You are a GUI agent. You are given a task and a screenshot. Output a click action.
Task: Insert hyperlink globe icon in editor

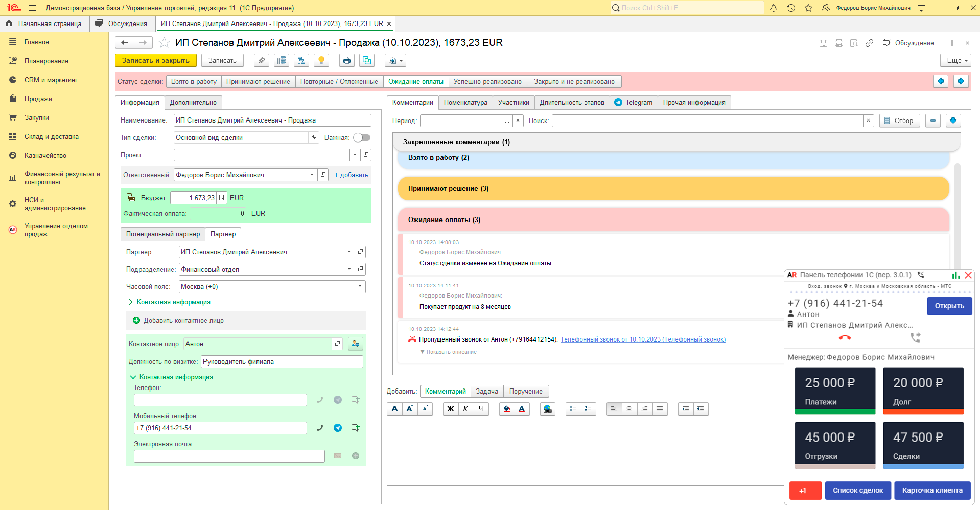[x=548, y=409]
